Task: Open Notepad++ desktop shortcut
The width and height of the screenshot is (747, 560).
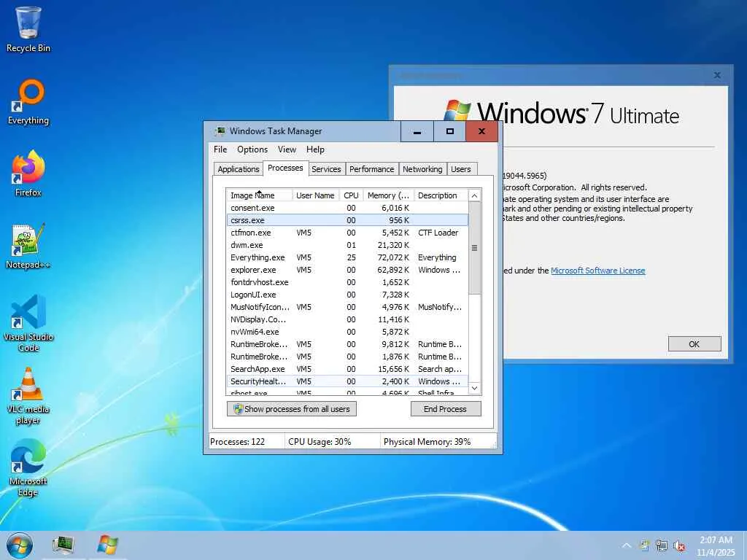Action: [x=28, y=246]
